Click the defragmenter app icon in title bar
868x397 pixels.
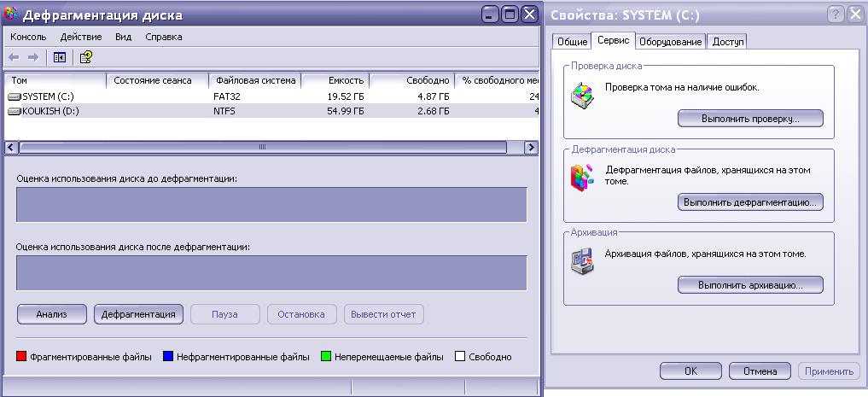click(10, 14)
